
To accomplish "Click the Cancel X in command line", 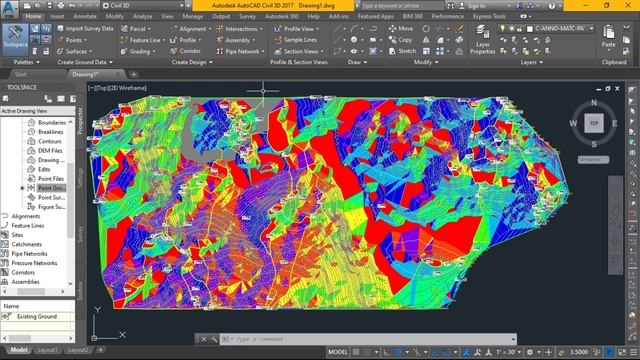I will [204, 339].
